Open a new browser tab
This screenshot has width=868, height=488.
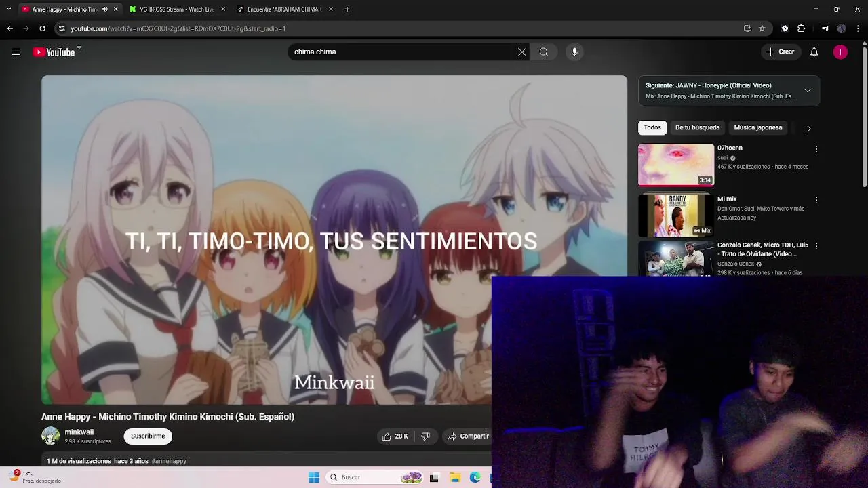click(x=347, y=9)
